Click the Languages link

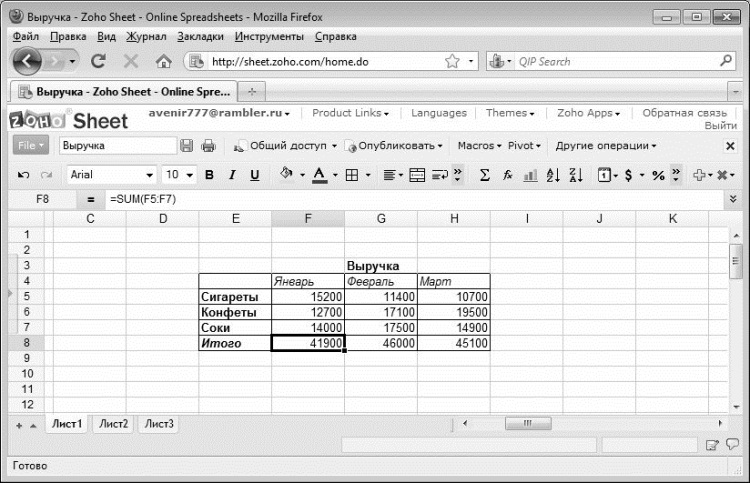tap(439, 113)
